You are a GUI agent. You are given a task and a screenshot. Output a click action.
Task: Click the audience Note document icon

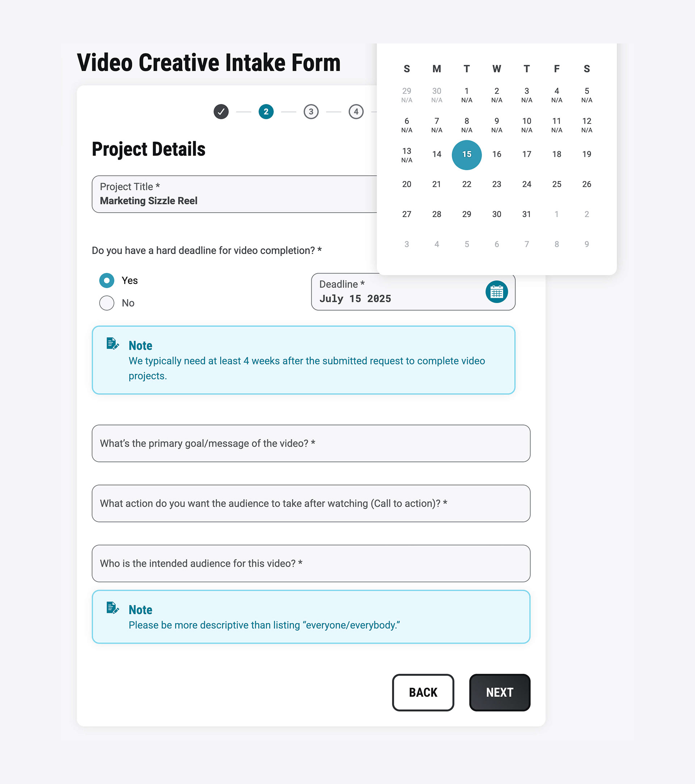tap(113, 608)
